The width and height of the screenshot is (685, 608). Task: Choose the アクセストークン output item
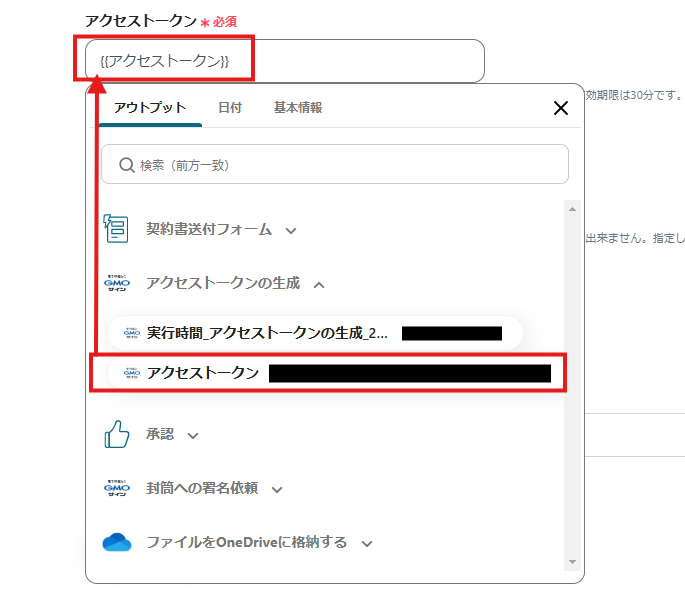click(x=335, y=373)
